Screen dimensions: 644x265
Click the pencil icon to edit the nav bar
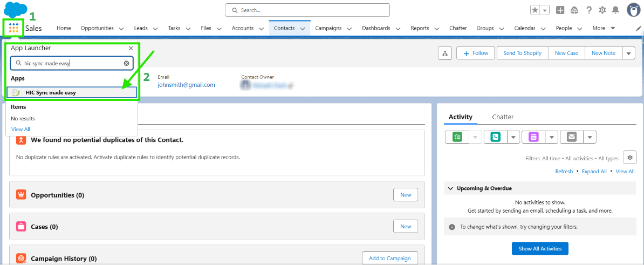639,29
